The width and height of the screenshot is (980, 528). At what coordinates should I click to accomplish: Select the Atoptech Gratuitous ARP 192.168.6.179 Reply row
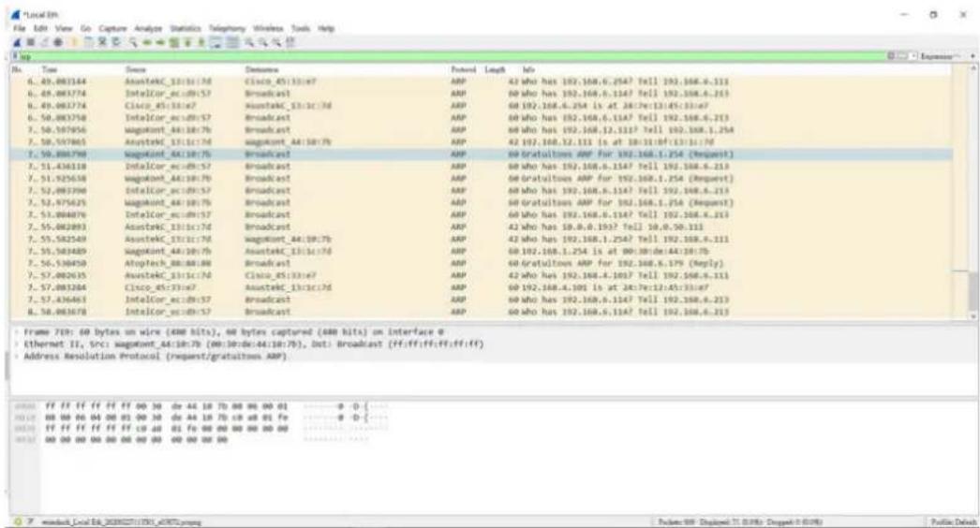[481, 263]
